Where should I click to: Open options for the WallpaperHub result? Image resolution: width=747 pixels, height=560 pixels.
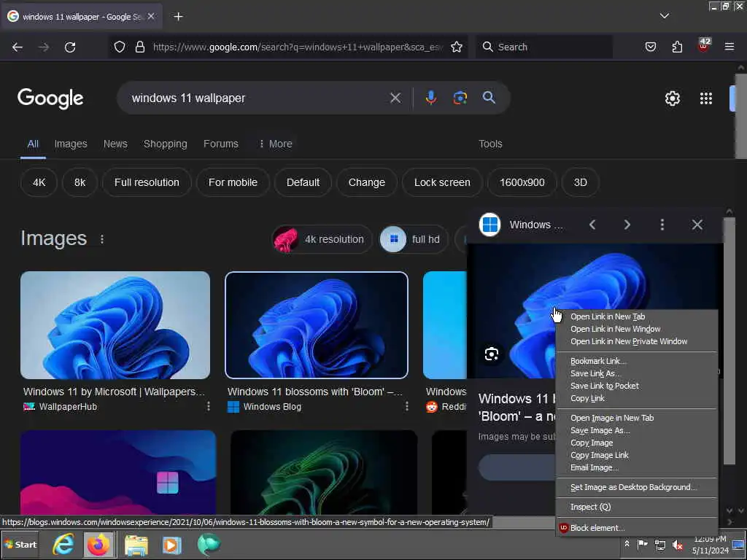pyautogui.click(x=208, y=406)
